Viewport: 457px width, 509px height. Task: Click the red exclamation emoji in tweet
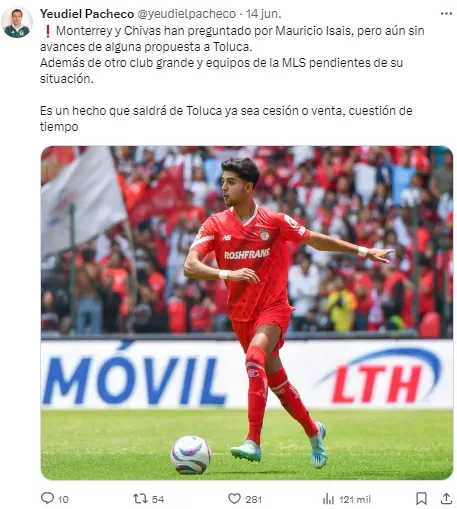[x=48, y=31]
